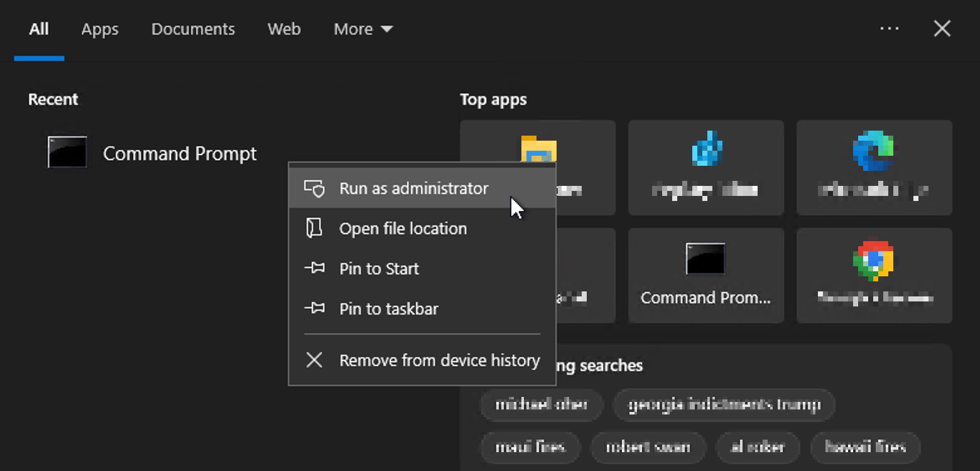This screenshot has width=980, height=471.
Task: Choose Open file location from context menu
Action: [x=403, y=229]
